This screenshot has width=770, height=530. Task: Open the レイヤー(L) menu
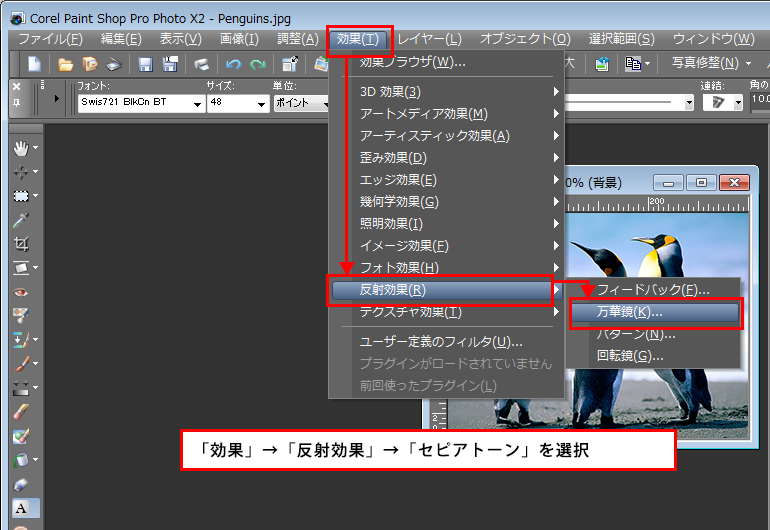click(x=429, y=39)
